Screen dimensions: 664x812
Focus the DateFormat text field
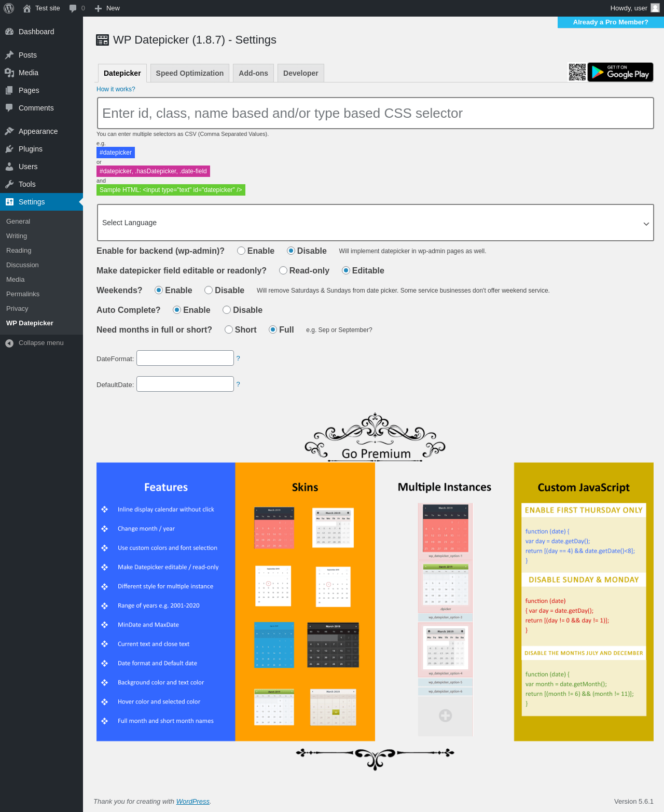(185, 358)
